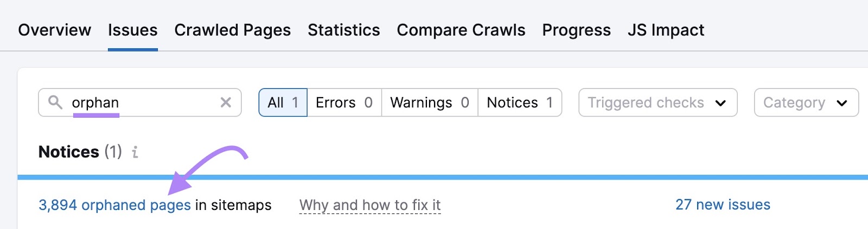
Task: Focus the issue search field
Action: (x=141, y=103)
